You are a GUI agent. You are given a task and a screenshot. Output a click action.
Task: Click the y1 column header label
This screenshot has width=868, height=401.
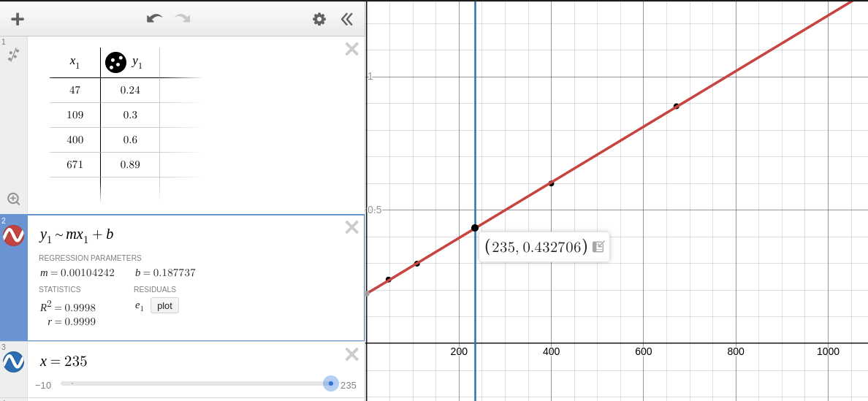point(137,63)
